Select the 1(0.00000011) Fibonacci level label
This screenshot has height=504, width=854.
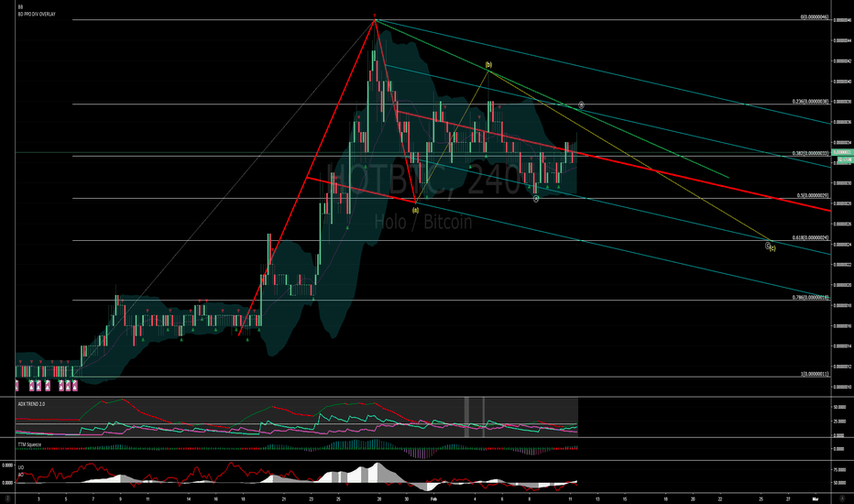(815, 374)
